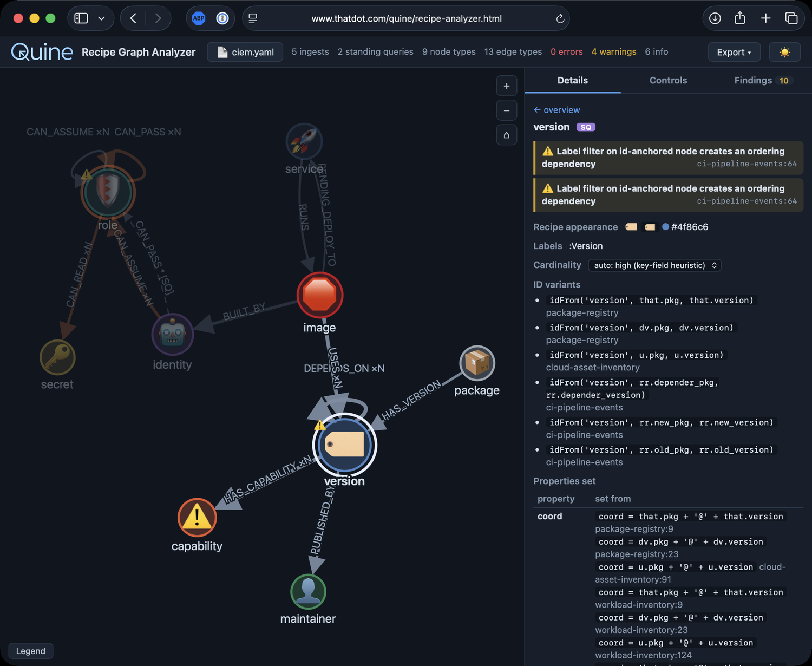This screenshot has width=812, height=666.
Task: Open the second ordering dependency warning
Action: (669, 195)
